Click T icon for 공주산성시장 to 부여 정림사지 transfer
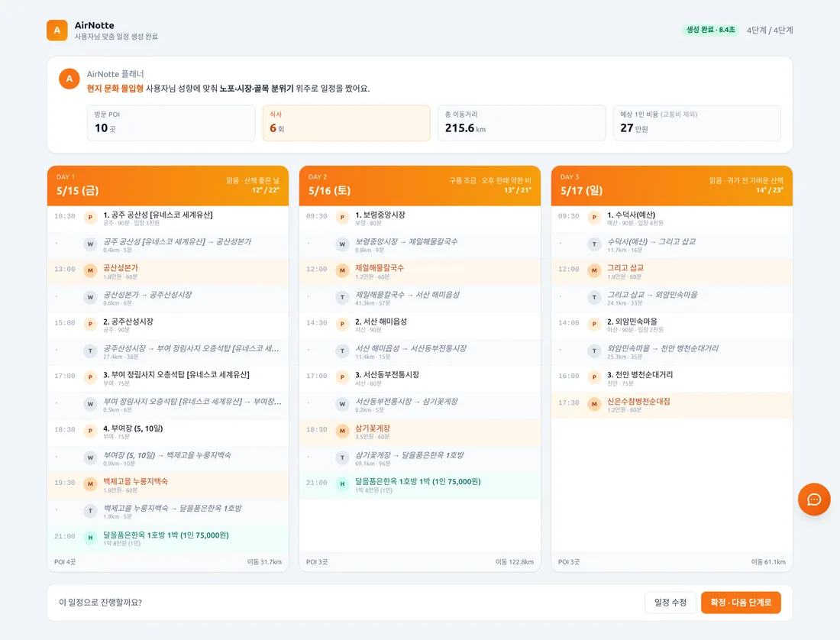 (90, 351)
